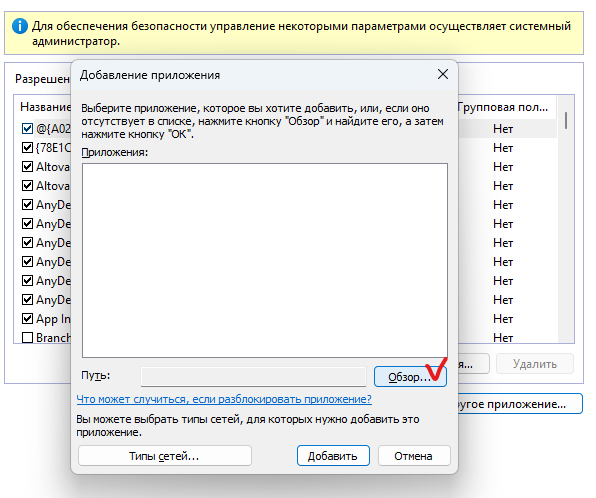Toggle the first AnyDe entry checkbox
This screenshot has height=498, width=596.
click(27, 205)
